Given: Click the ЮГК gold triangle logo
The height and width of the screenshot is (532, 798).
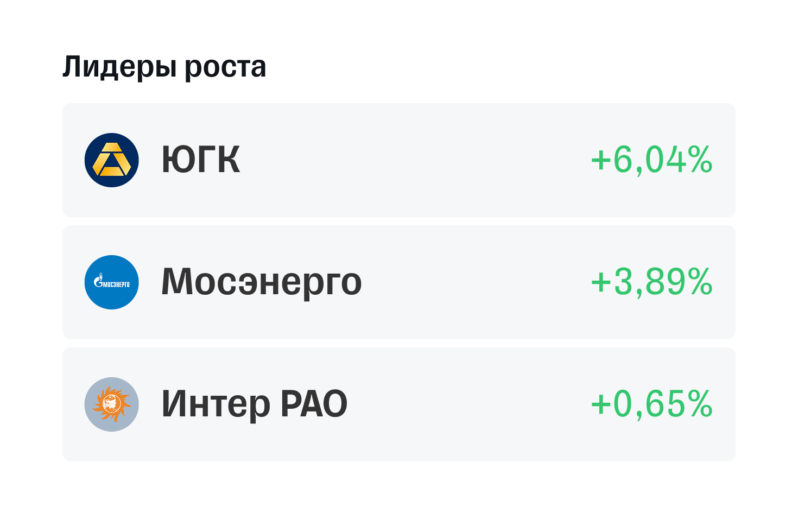Looking at the screenshot, I should 111,160.
